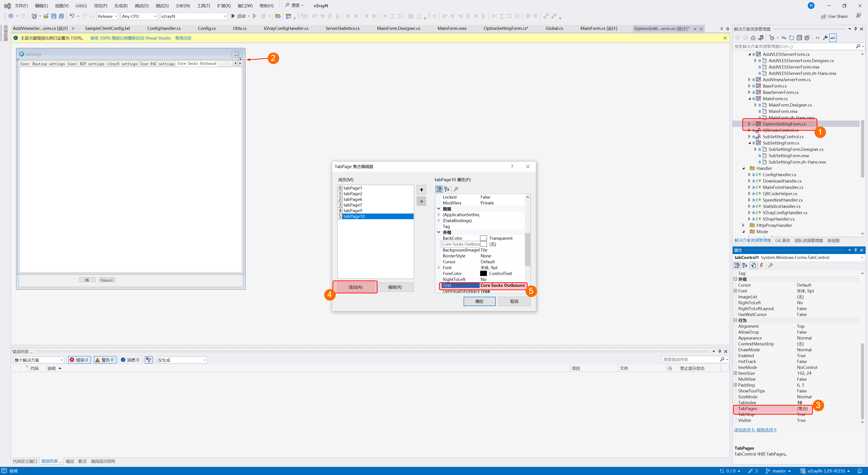The height and width of the screenshot is (475, 868).
Task: Toggle the 错误 0 errors filter
Action: [x=80, y=360]
